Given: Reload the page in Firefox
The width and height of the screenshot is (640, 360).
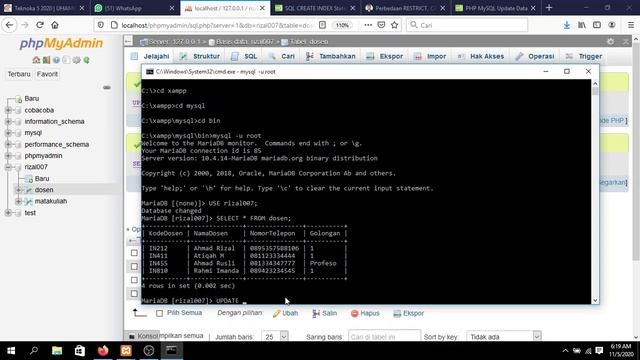Looking at the screenshot, I should coord(40,25).
